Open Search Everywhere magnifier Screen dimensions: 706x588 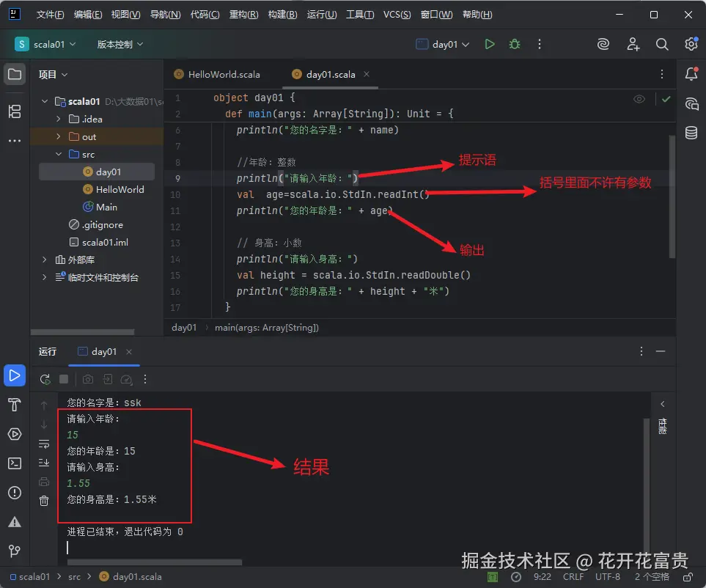662,44
